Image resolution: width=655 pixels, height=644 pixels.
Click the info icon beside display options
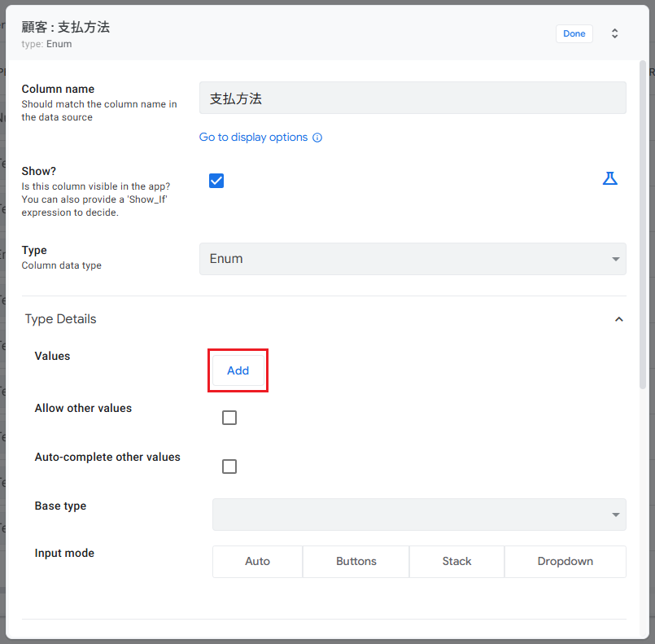(x=317, y=138)
